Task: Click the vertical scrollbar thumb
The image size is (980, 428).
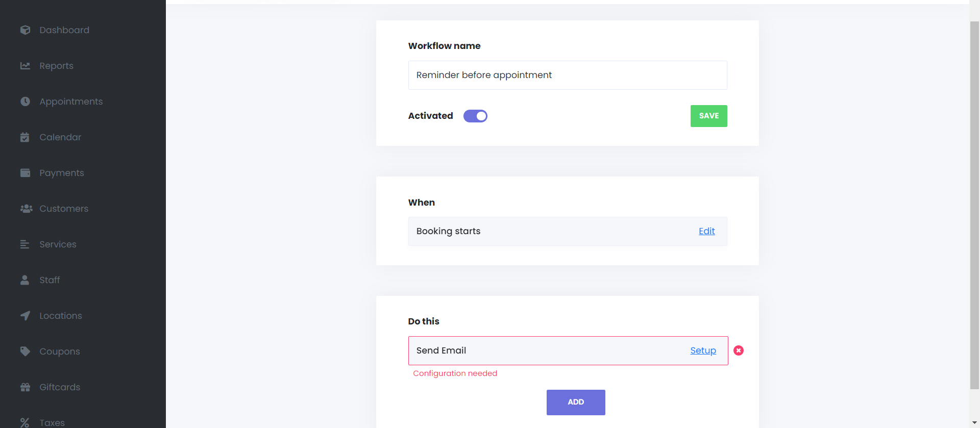Action: [974, 205]
